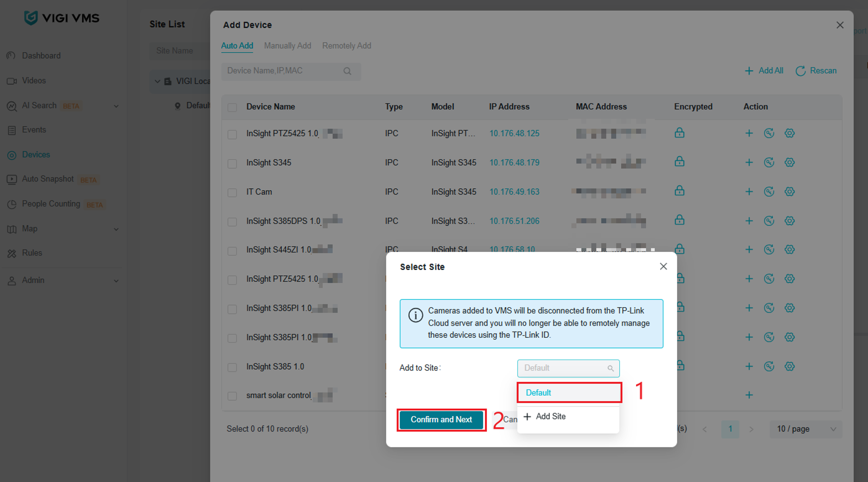Open Devices in the sidebar

coord(29,155)
